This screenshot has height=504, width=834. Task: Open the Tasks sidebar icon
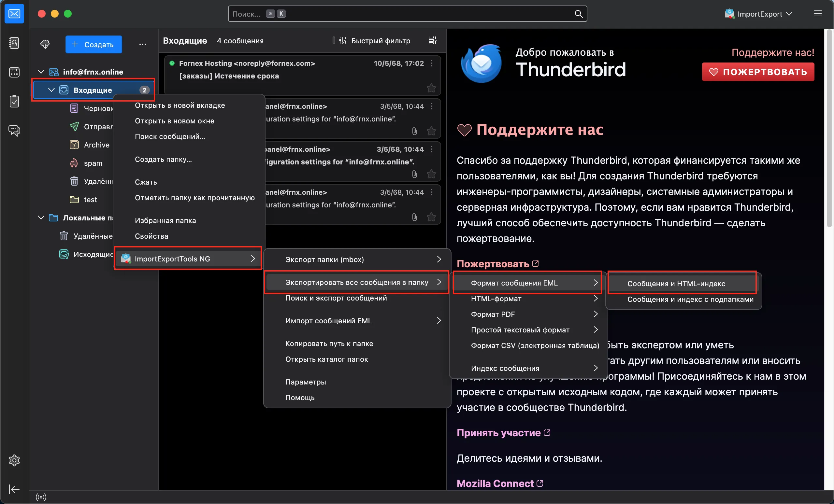(14, 101)
